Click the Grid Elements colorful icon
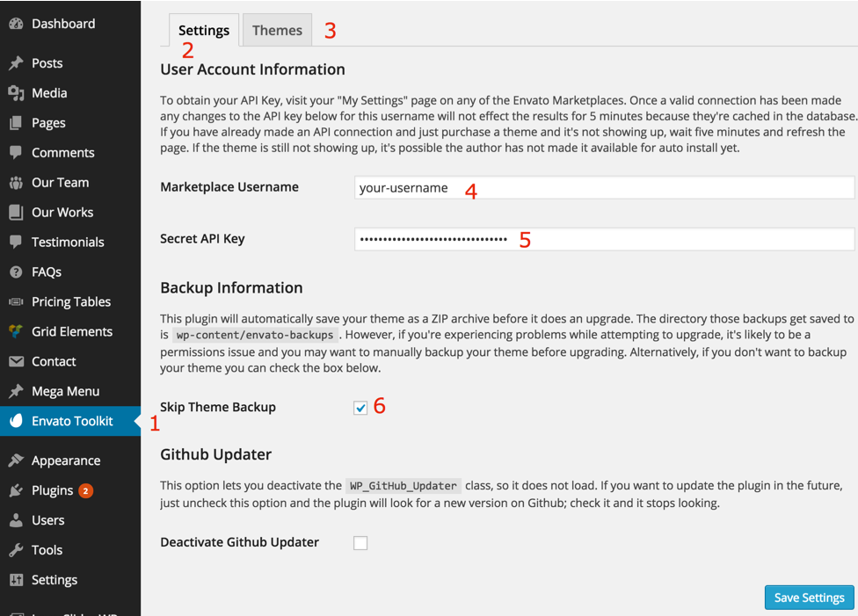 click(17, 331)
